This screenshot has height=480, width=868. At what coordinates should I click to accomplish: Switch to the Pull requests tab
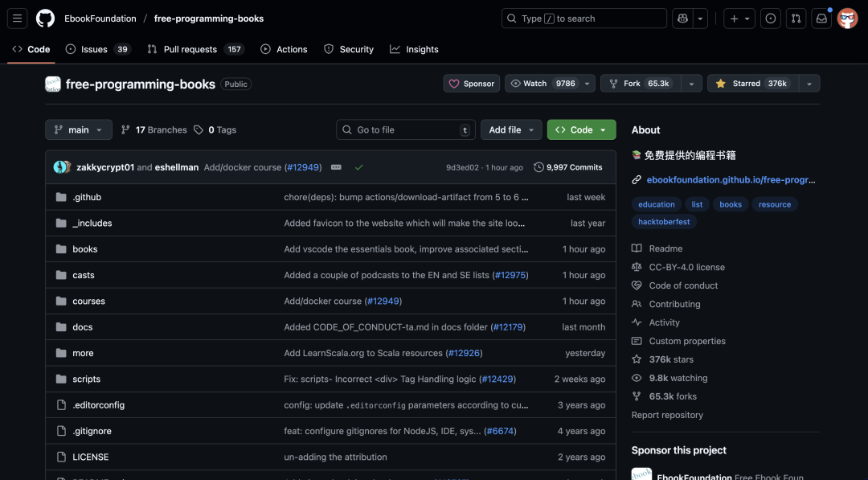196,49
